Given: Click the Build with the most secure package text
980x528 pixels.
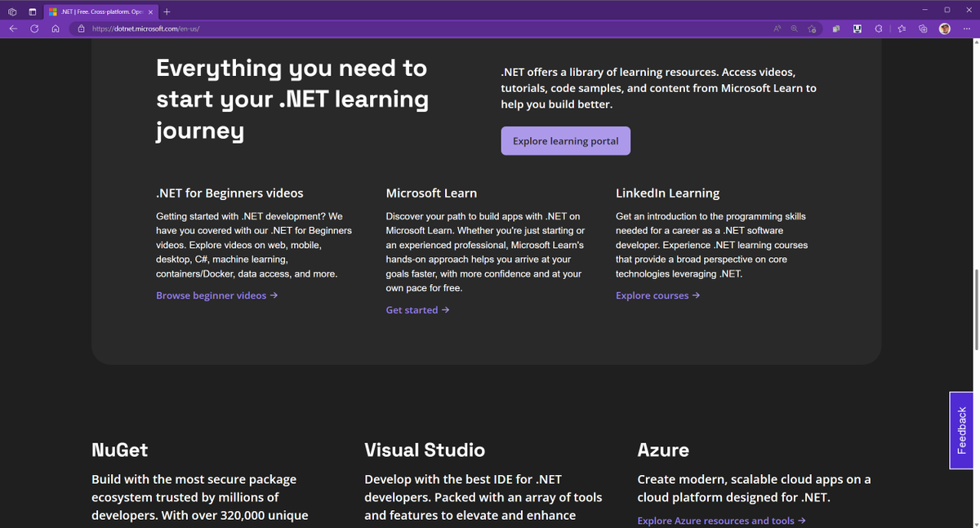Looking at the screenshot, I should (200, 497).
